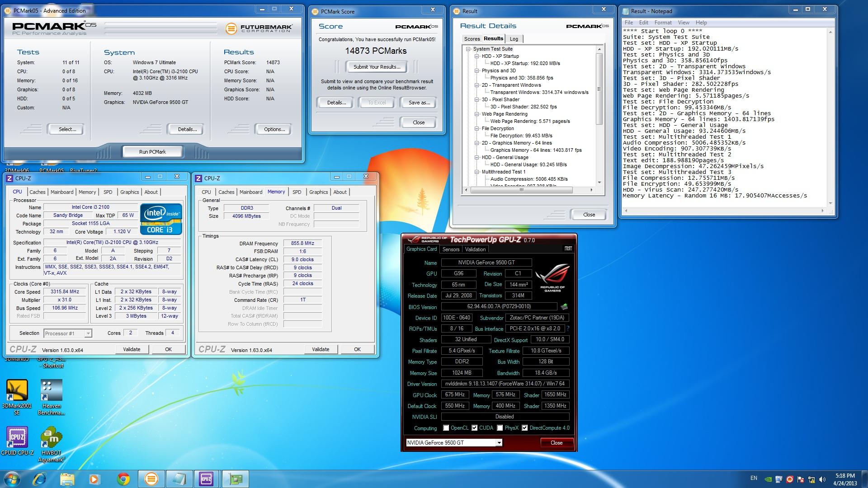Collapse the HDD - XP Startup node

pyautogui.click(x=477, y=56)
